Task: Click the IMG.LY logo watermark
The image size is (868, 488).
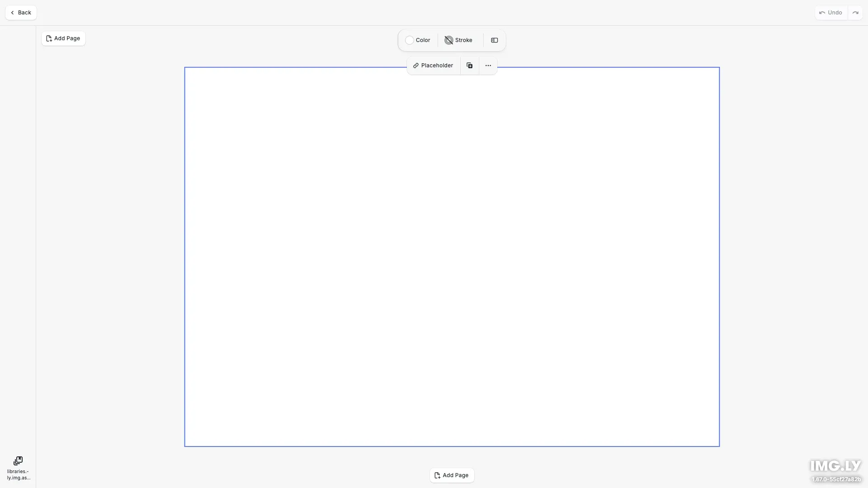Action: pos(835,465)
